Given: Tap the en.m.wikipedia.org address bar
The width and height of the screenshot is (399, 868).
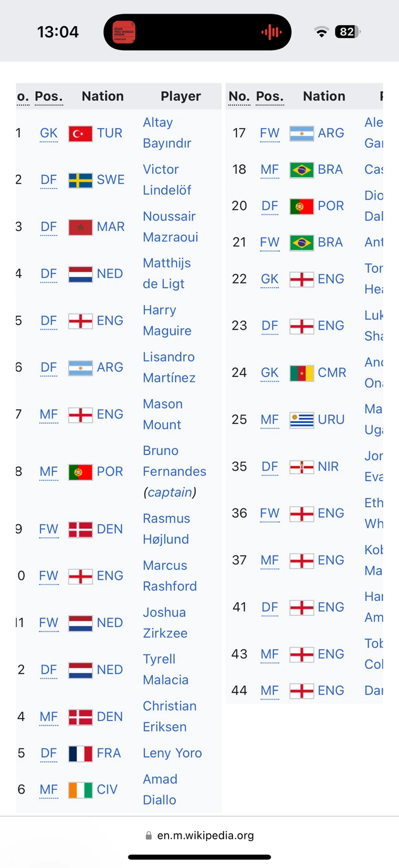Looking at the screenshot, I should click(x=199, y=835).
